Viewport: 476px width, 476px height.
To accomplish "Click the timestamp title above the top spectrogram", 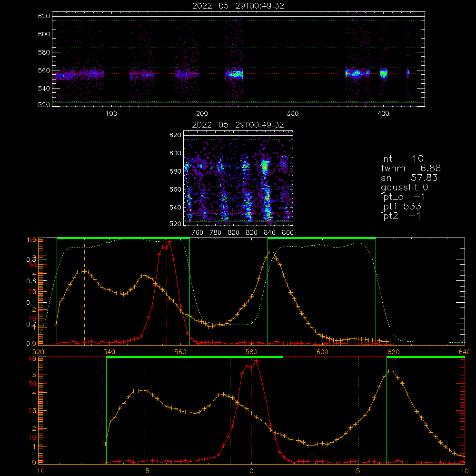I will pyautogui.click(x=238, y=6).
